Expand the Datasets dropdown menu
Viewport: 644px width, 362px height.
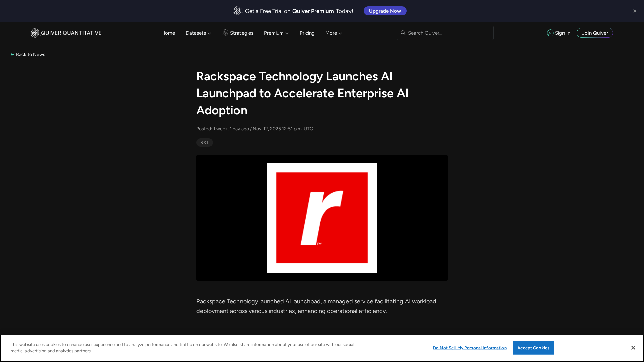coord(198,33)
